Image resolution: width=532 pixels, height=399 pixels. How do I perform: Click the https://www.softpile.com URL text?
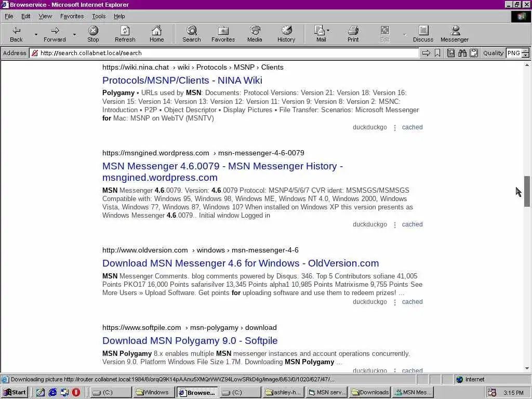142,327
